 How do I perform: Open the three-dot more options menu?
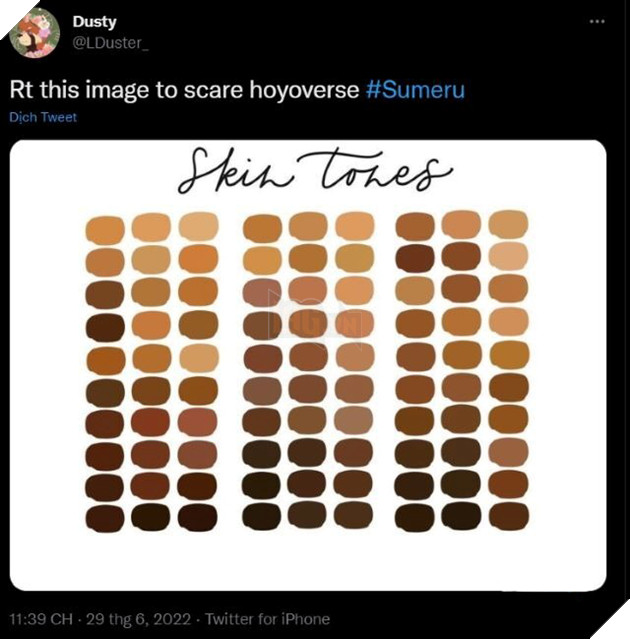click(597, 20)
